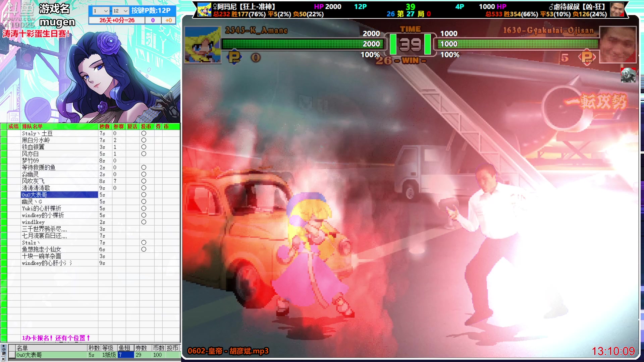
Task: Click the 币数 header in bottom table
Action: click(159, 348)
